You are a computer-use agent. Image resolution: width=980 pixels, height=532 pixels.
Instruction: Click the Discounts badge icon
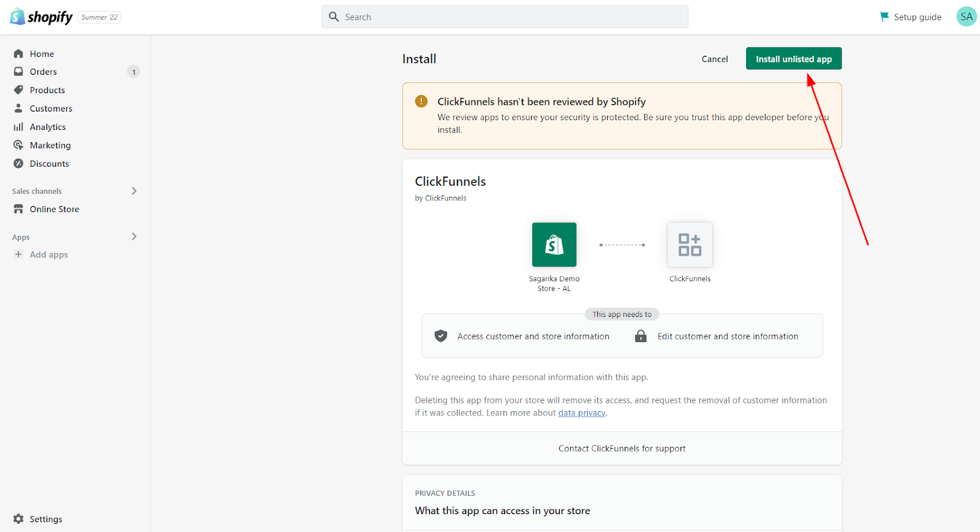tap(18, 164)
